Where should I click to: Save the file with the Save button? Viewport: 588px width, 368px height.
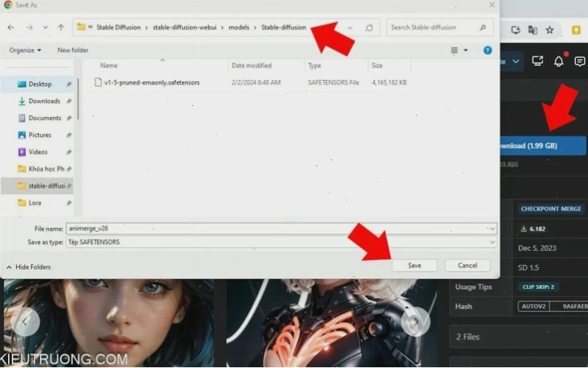coord(414,266)
